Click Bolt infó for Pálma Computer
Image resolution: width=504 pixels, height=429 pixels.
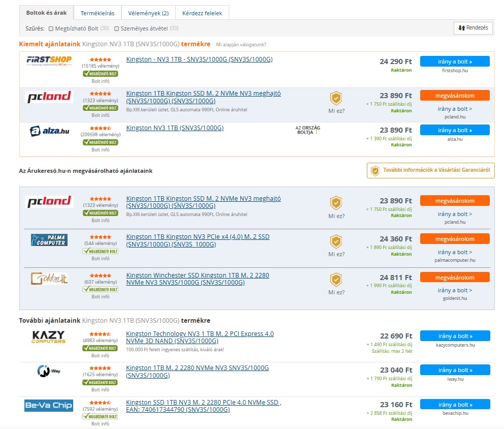click(100, 259)
